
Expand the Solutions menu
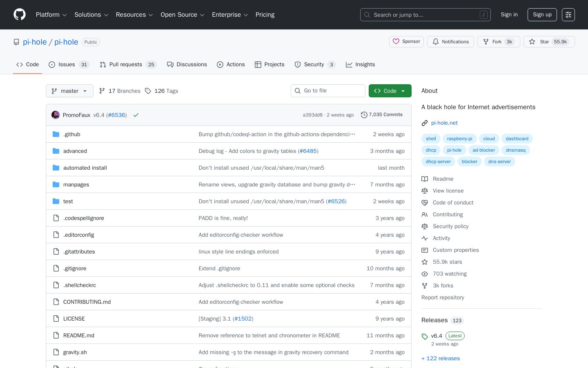91,15
